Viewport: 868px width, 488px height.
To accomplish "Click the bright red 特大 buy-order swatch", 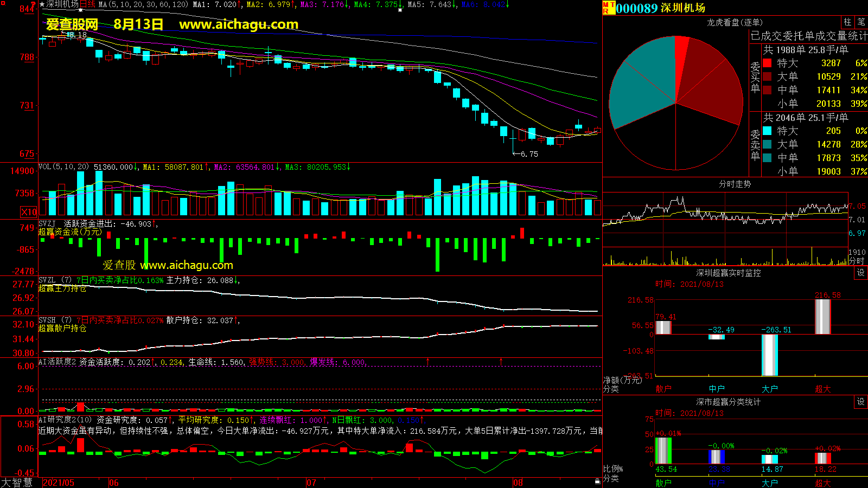I will [x=767, y=63].
